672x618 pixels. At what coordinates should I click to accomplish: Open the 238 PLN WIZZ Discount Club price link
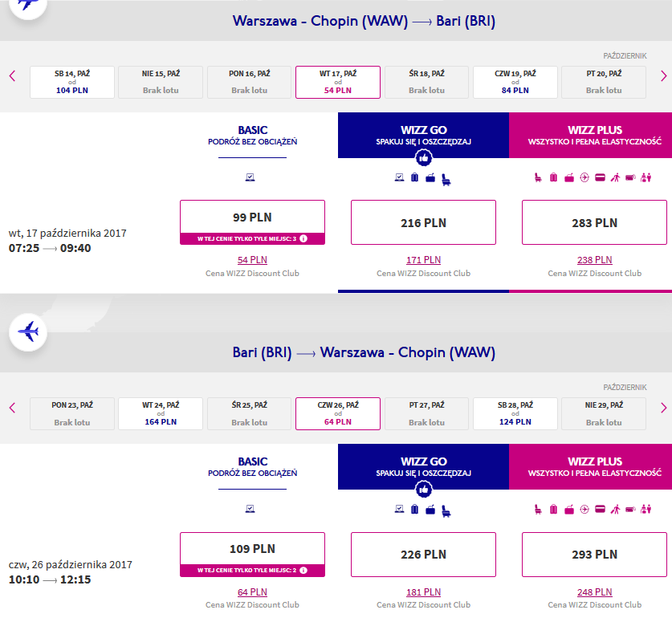pyautogui.click(x=594, y=260)
